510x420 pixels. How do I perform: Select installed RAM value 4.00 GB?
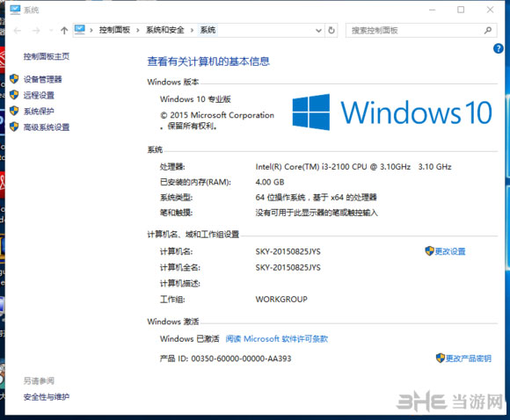tap(270, 182)
